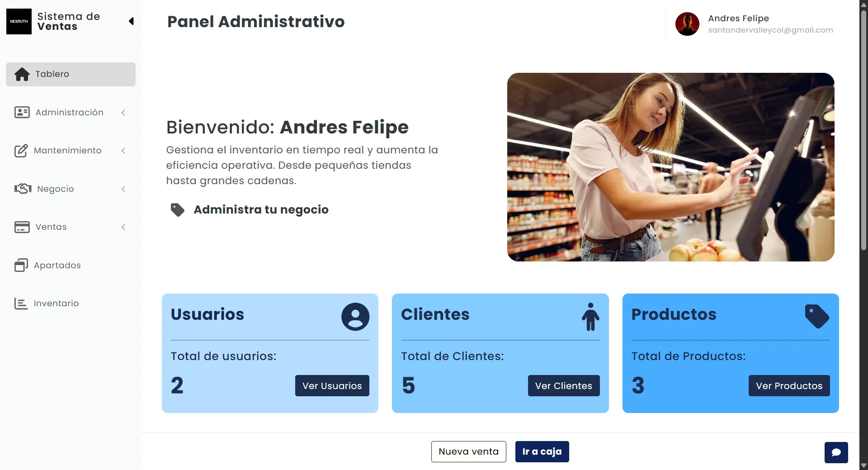Expand the Administración submenu chevron
The height and width of the screenshot is (470, 868).
pyautogui.click(x=123, y=113)
